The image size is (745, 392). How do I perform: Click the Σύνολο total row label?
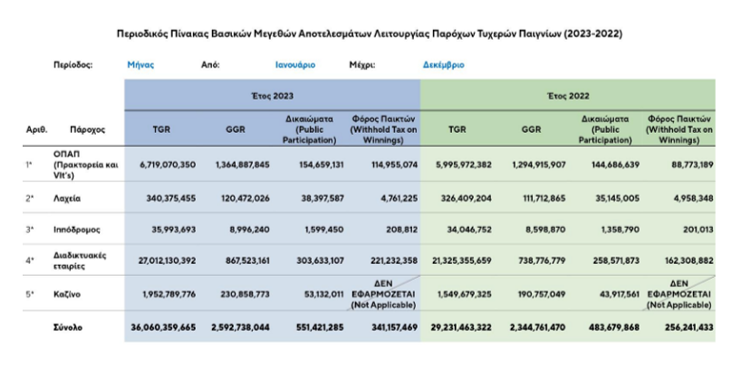68,327
